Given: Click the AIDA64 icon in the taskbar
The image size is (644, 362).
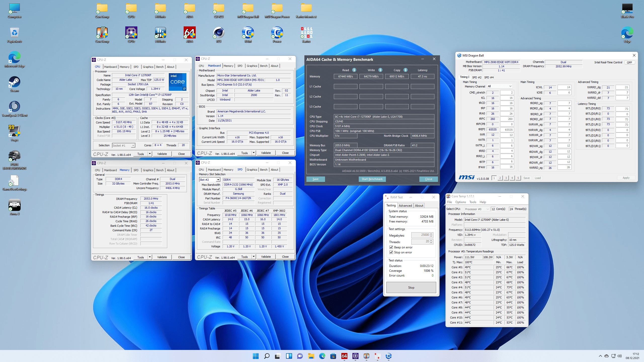Looking at the screenshot, I should pyautogui.click(x=344, y=356).
